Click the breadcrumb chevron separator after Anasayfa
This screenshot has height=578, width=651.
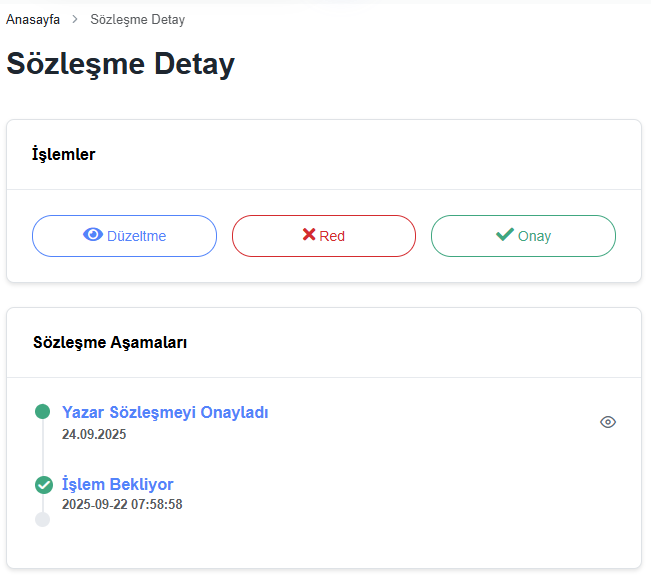click(x=75, y=19)
